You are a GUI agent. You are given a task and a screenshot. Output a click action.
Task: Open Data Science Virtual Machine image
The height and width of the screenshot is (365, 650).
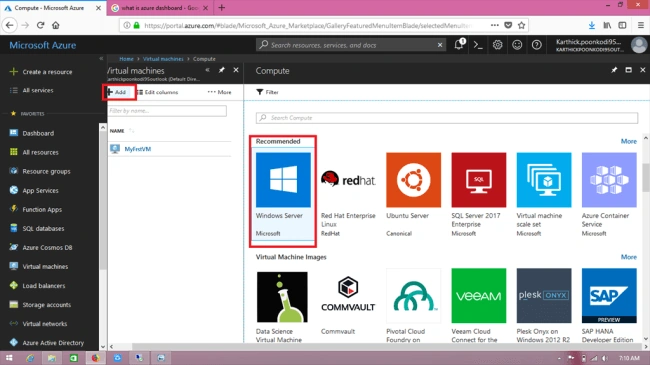coord(282,305)
